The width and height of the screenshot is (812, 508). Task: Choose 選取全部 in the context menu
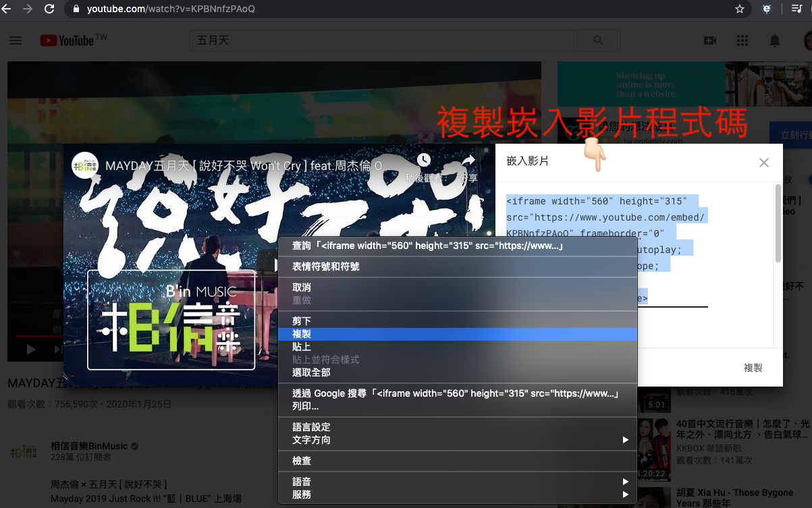pyautogui.click(x=458, y=372)
